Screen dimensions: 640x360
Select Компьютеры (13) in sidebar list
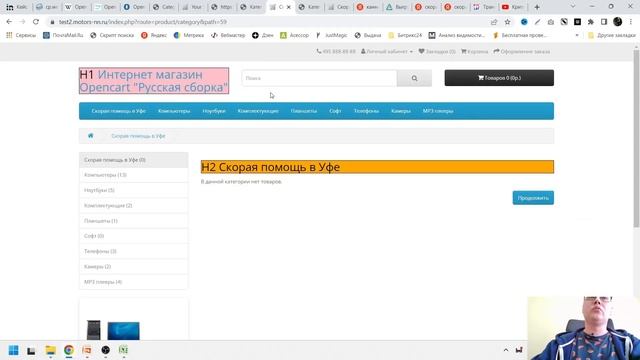click(x=133, y=175)
